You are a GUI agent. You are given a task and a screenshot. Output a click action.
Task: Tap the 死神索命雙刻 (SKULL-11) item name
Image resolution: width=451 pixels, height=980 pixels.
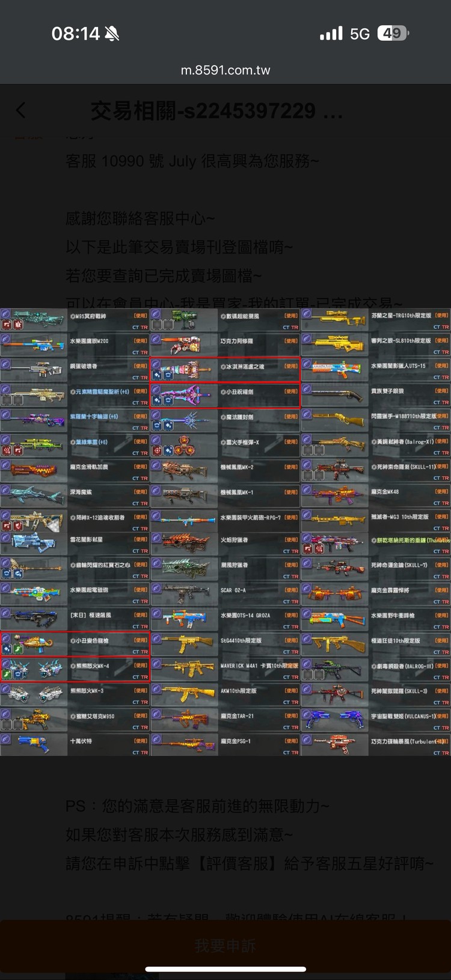point(402,467)
